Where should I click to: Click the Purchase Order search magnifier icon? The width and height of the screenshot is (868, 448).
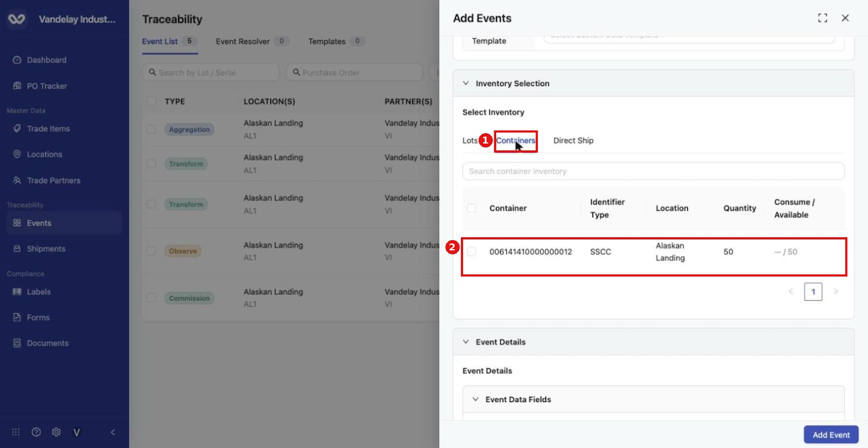click(296, 72)
